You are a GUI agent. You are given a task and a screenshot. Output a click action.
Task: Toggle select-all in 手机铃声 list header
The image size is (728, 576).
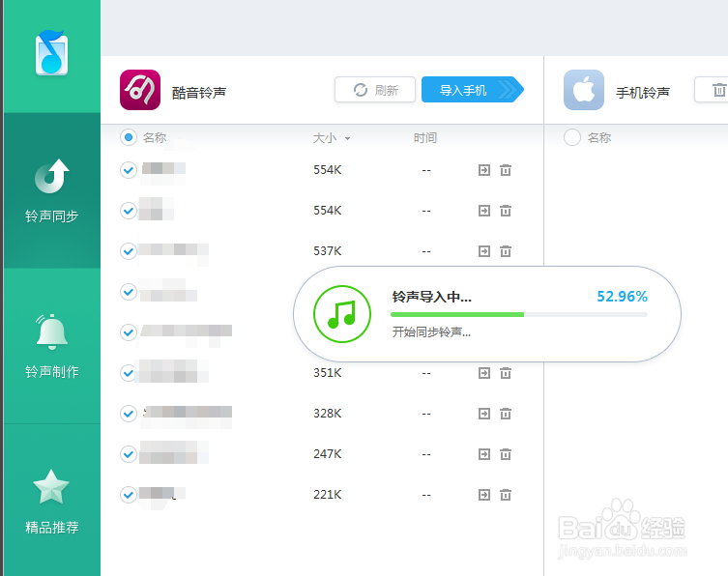point(572,137)
